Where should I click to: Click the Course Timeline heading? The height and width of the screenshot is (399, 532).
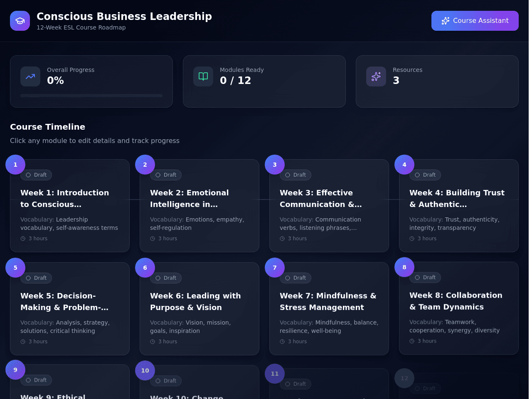(x=47, y=127)
